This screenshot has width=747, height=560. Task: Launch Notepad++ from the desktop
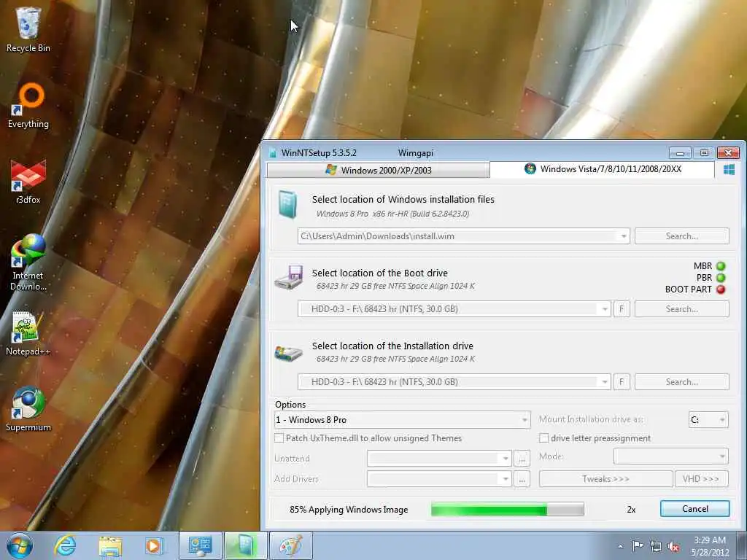pos(28,333)
